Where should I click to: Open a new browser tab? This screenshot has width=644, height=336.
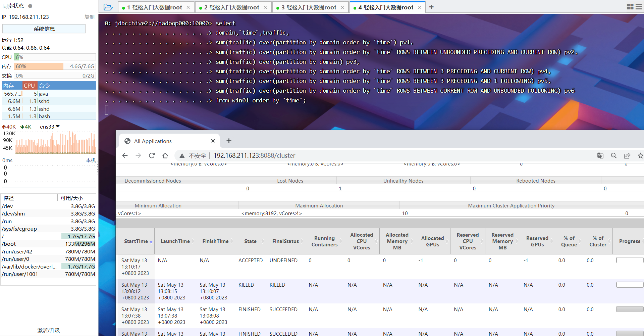point(229,141)
